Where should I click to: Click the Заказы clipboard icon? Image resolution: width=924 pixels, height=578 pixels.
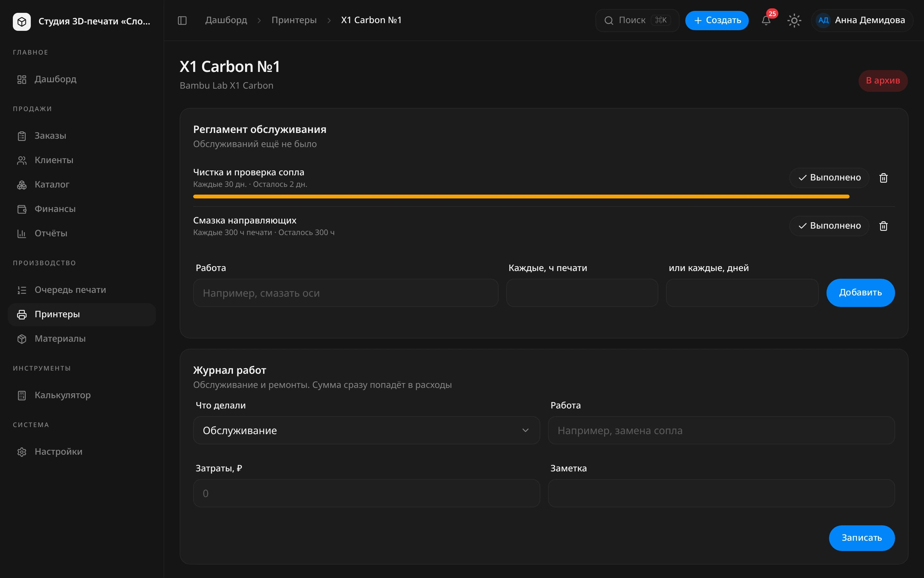coord(22,136)
